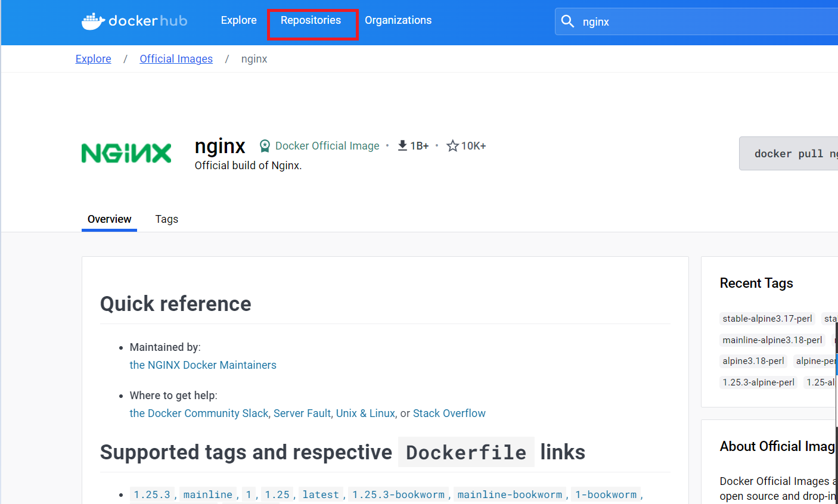Select the alpine3.18-perl recent tag
The height and width of the screenshot is (504, 838).
tap(753, 361)
